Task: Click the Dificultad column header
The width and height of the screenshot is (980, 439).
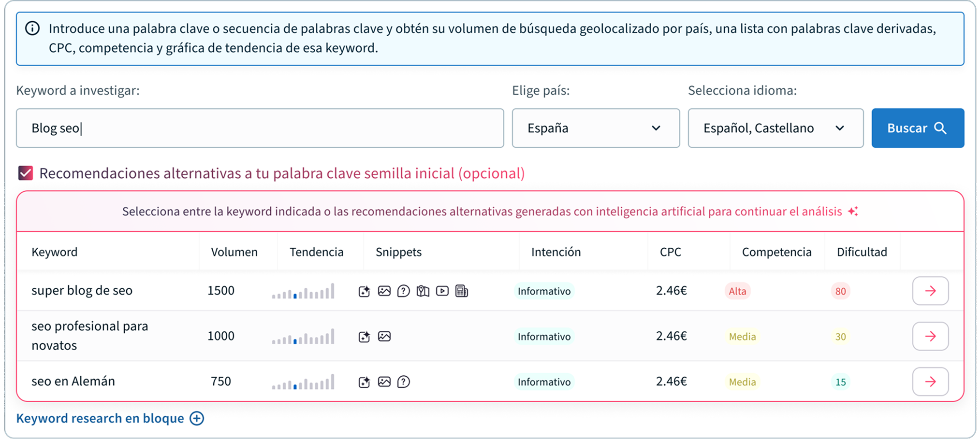Action: [862, 252]
